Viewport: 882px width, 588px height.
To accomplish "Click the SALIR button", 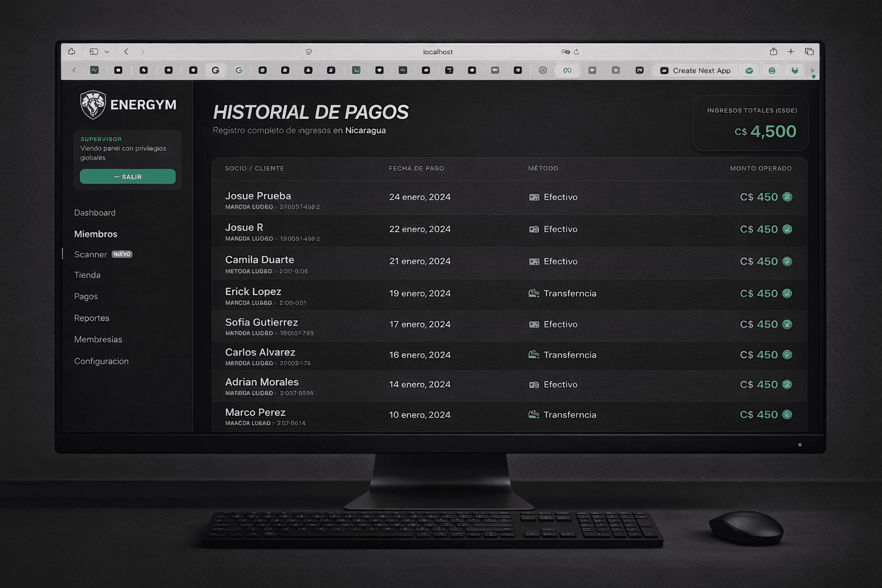I will (x=127, y=176).
